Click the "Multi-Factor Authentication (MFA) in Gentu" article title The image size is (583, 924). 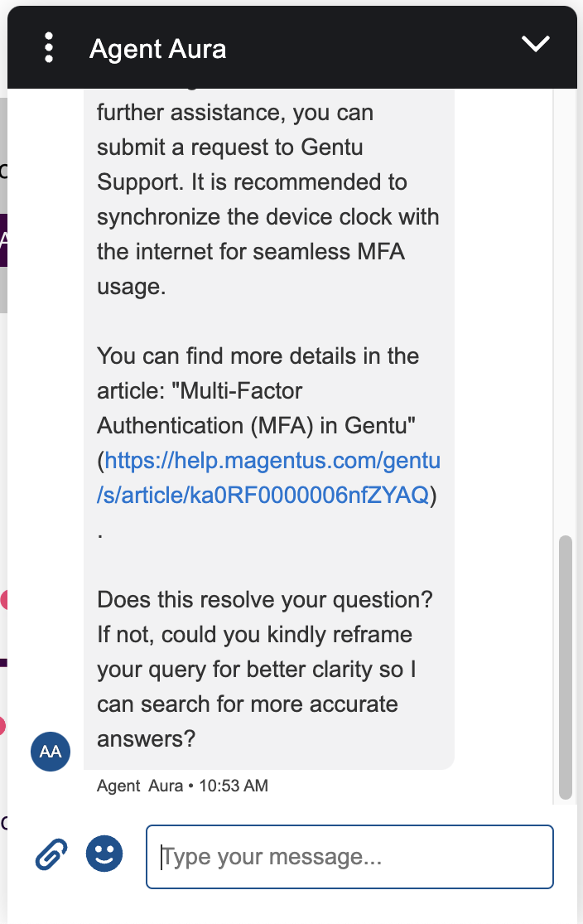(x=258, y=408)
